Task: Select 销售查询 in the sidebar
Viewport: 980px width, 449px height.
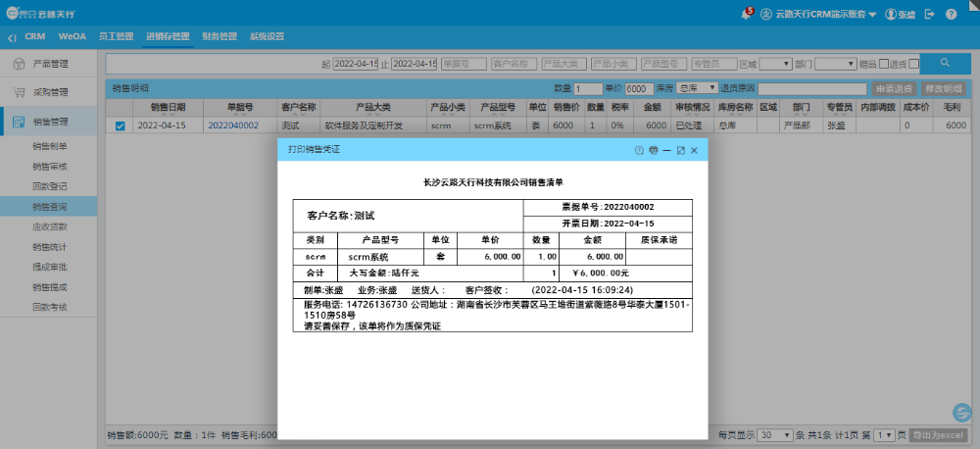Action: (x=49, y=207)
